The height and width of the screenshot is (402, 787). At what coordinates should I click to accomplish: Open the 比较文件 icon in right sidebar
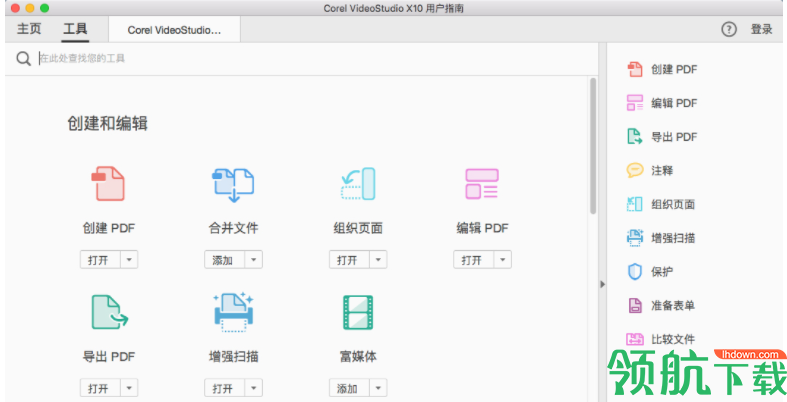click(x=635, y=339)
